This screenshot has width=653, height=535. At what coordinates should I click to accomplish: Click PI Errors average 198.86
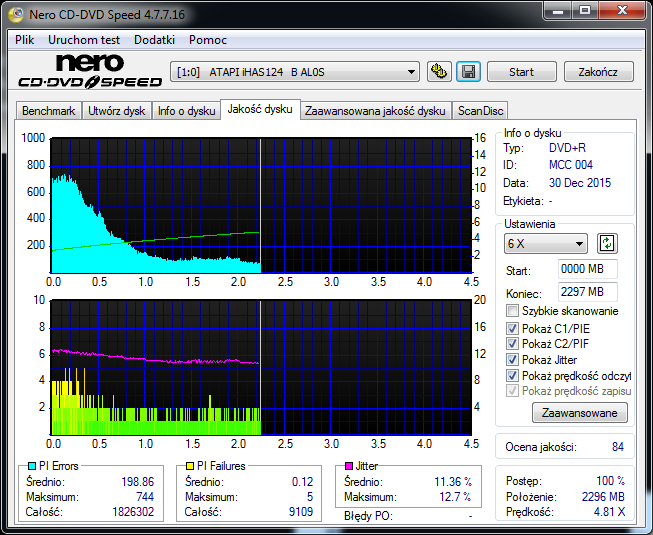pyautogui.click(x=137, y=482)
